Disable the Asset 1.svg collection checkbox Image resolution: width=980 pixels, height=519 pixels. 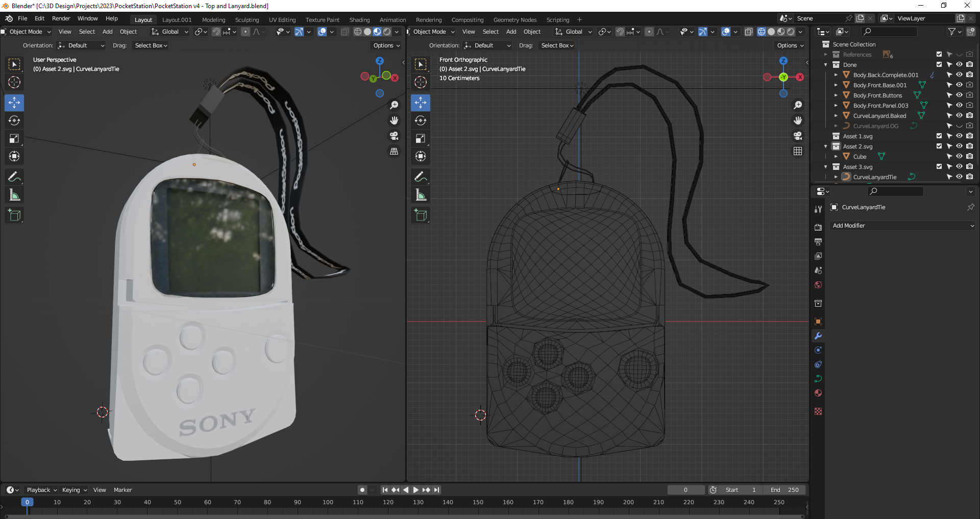point(938,136)
